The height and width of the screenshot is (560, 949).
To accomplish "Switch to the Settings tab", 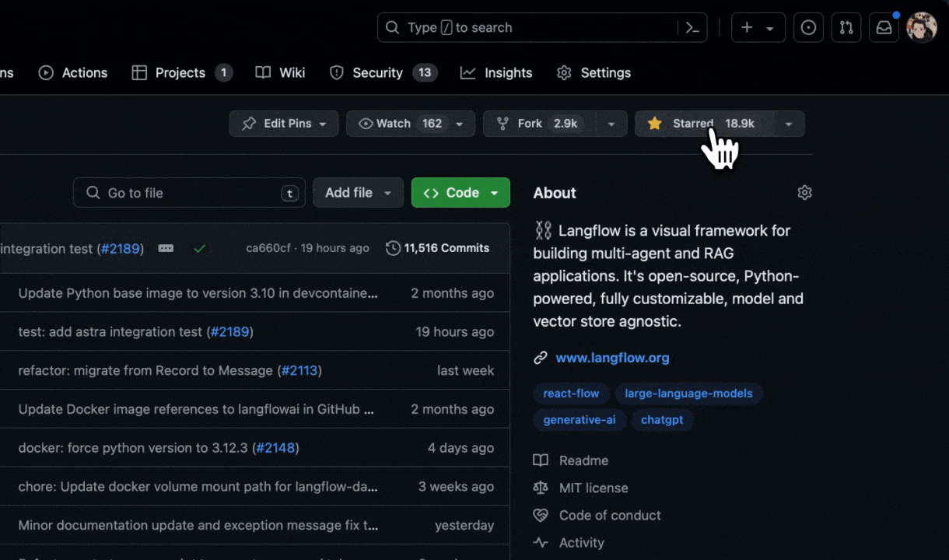I will click(594, 73).
